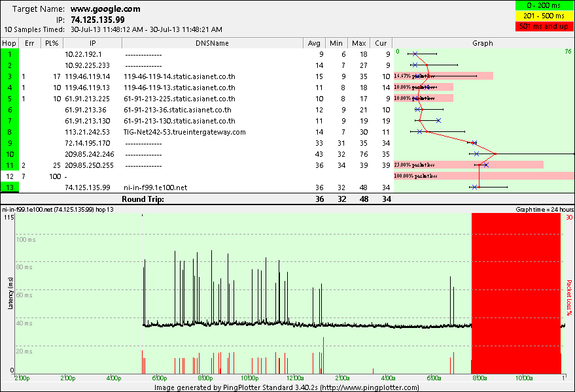Select hop 8 green number cell
The width and height of the screenshot is (575, 392).
click(x=10, y=132)
